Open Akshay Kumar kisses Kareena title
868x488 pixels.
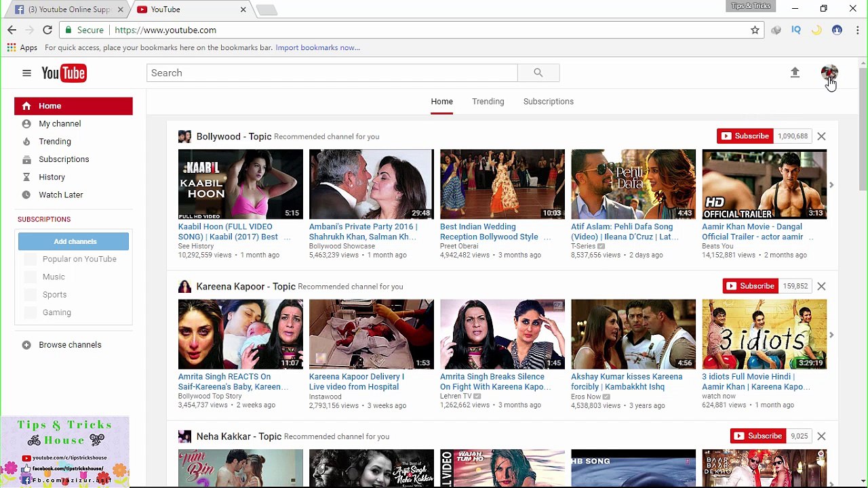point(627,382)
